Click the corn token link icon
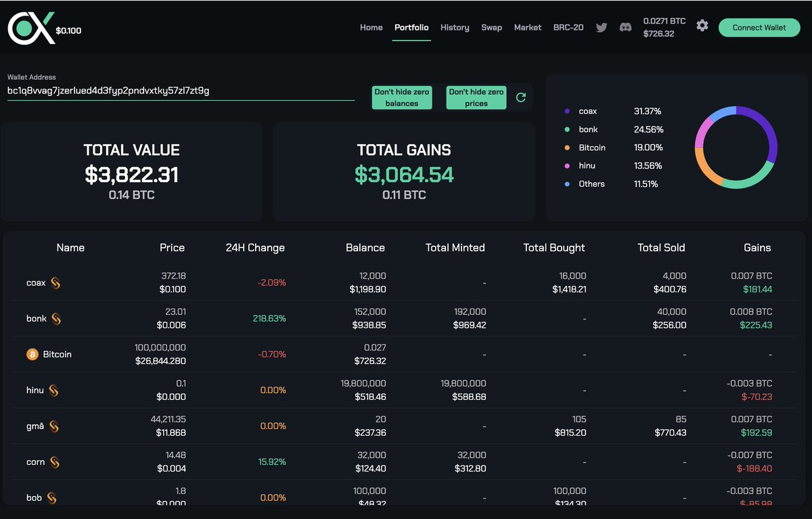Viewport: 812px width, 519px height. (55, 462)
